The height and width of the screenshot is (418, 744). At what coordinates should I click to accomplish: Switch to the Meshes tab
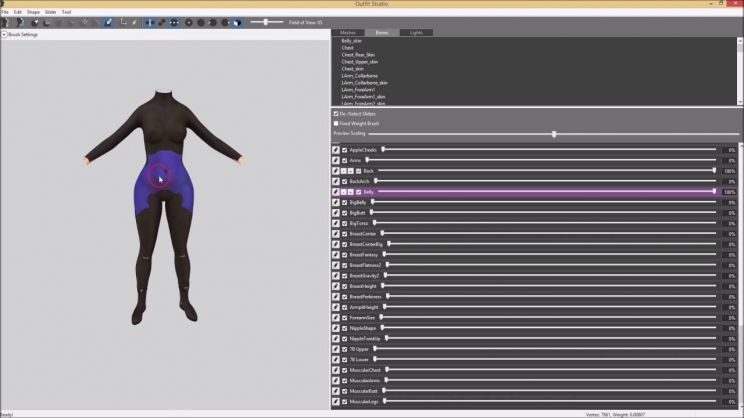pyautogui.click(x=347, y=33)
